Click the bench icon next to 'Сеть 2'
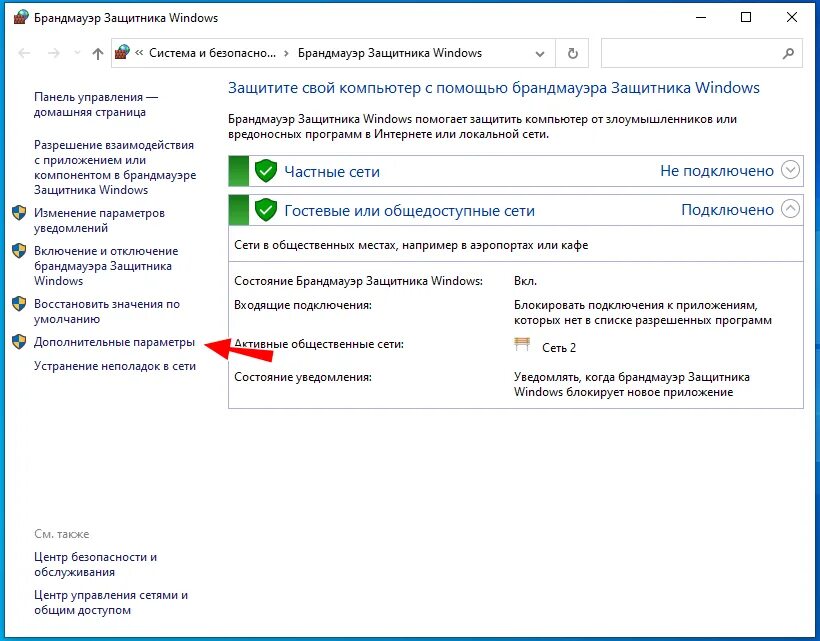Image resolution: width=820 pixels, height=641 pixels. point(522,344)
